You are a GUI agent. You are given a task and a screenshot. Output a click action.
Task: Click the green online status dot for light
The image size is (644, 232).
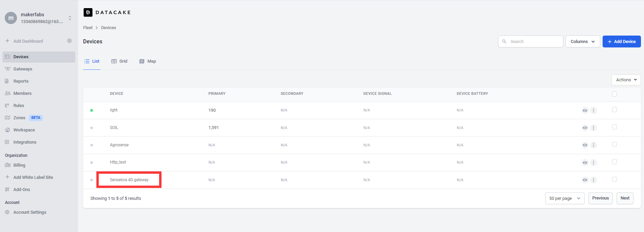click(92, 110)
